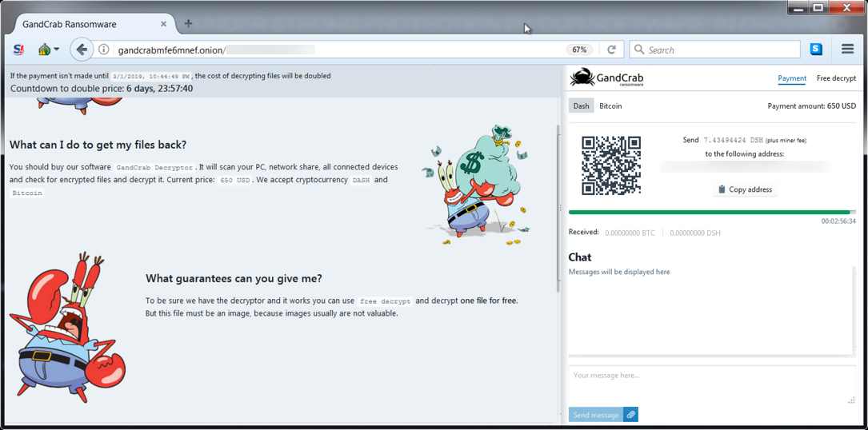Click 'Messages will be displayed here' text
The height and width of the screenshot is (430, 868).
(619, 272)
